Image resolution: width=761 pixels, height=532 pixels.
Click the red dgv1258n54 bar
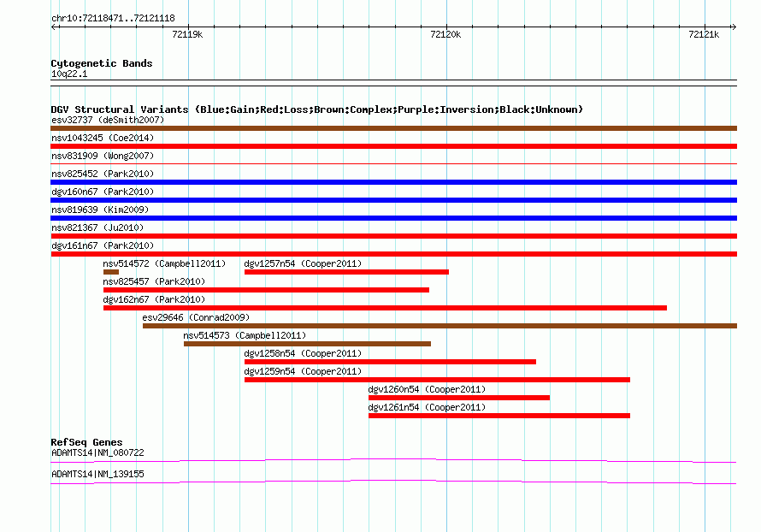pos(390,362)
